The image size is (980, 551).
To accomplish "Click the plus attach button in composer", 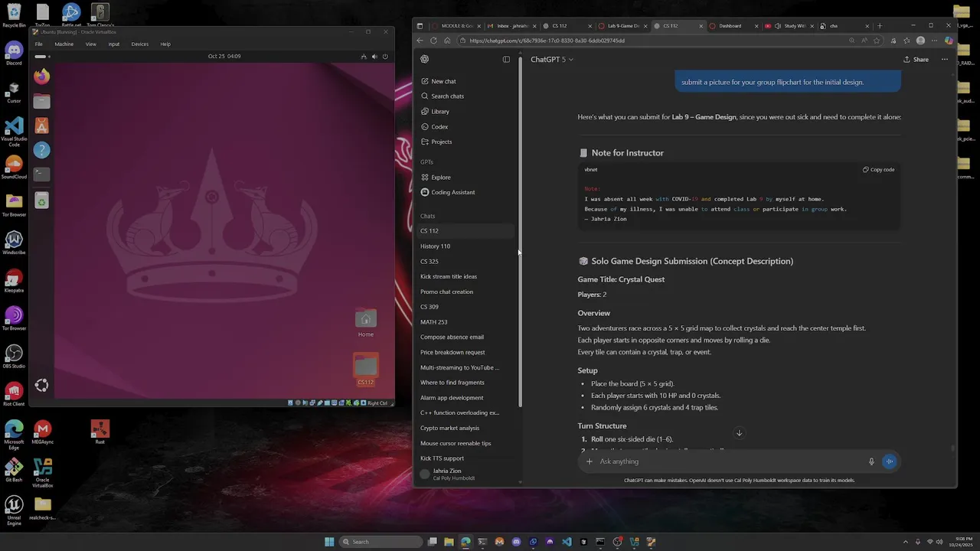I will click(x=589, y=461).
